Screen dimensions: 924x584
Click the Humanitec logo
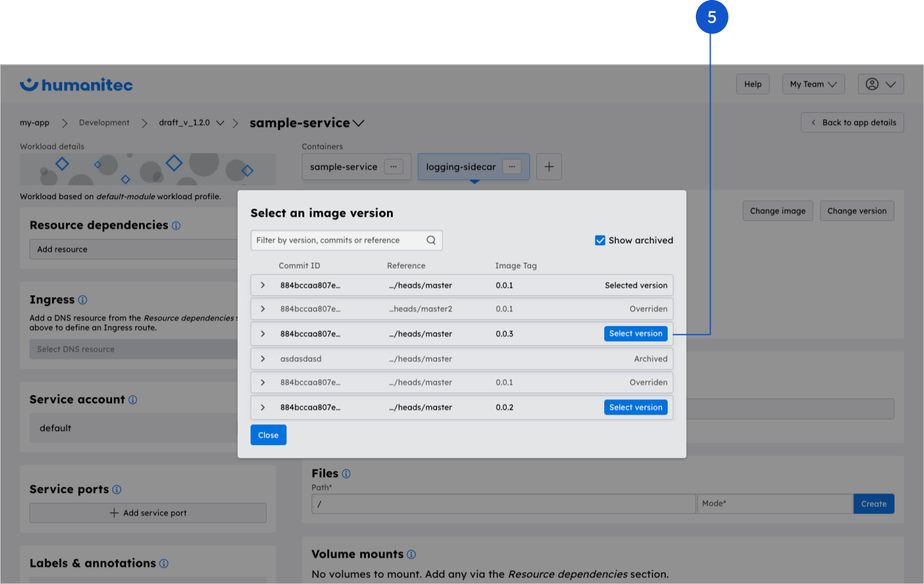click(76, 85)
